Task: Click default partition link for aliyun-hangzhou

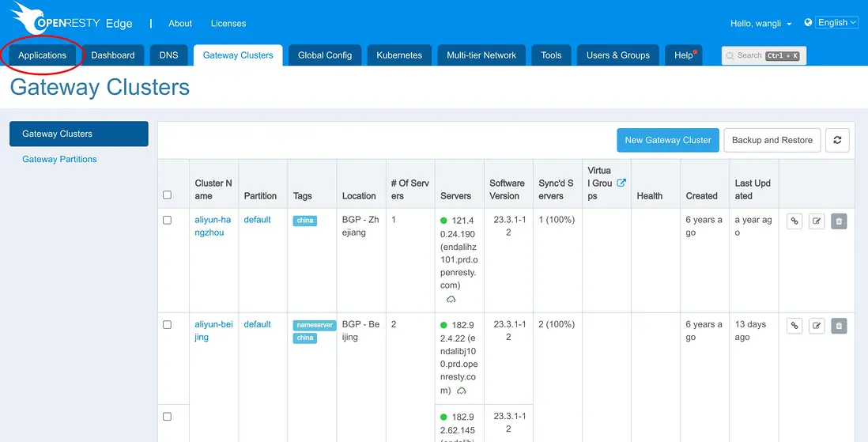Action: click(258, 219)
